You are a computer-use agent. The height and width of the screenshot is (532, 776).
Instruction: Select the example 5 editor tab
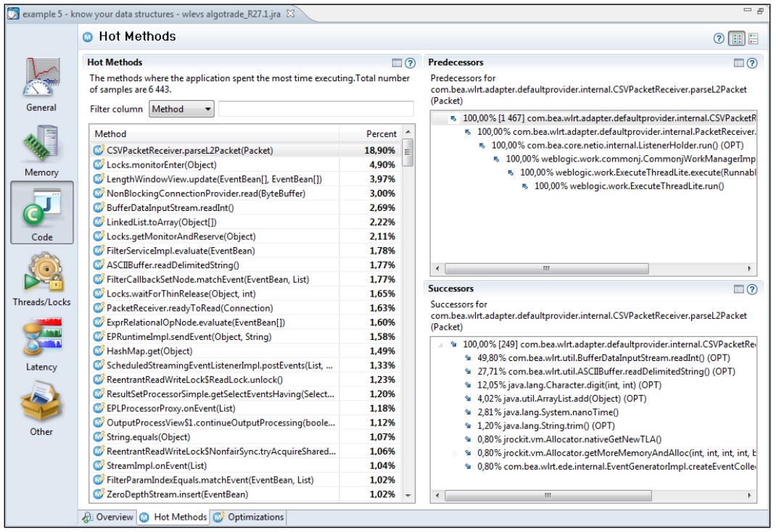tap(152, 14)
